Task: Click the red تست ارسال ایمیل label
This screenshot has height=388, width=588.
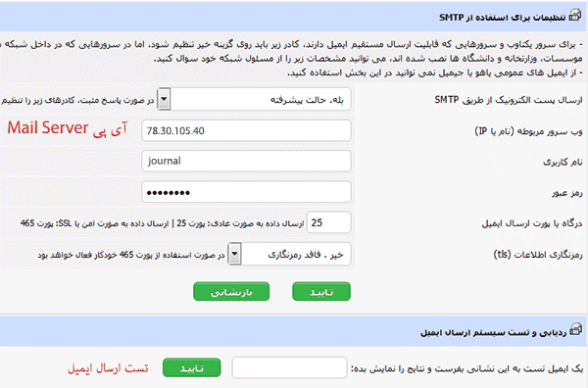Action: click(x=108, y=368)
